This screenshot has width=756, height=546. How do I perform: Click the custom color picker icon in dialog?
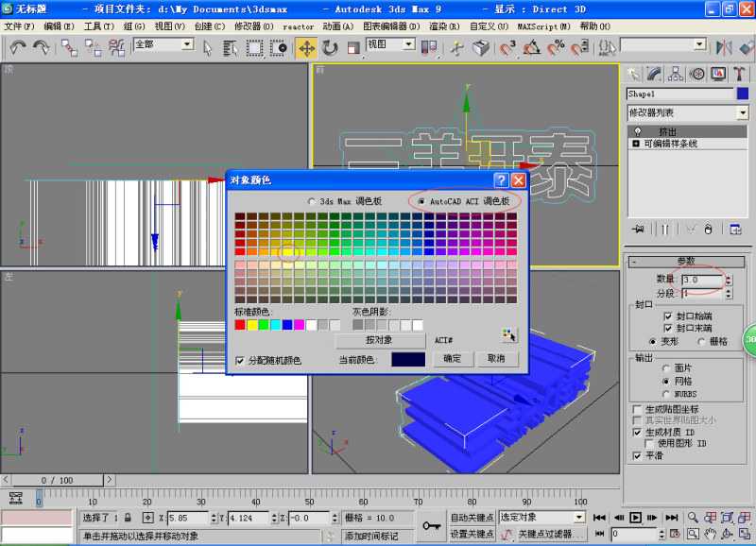(509, 335)
